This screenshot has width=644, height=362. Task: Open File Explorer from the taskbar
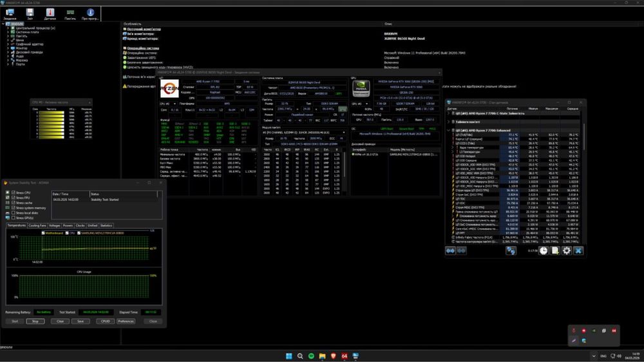pos(323,356)
